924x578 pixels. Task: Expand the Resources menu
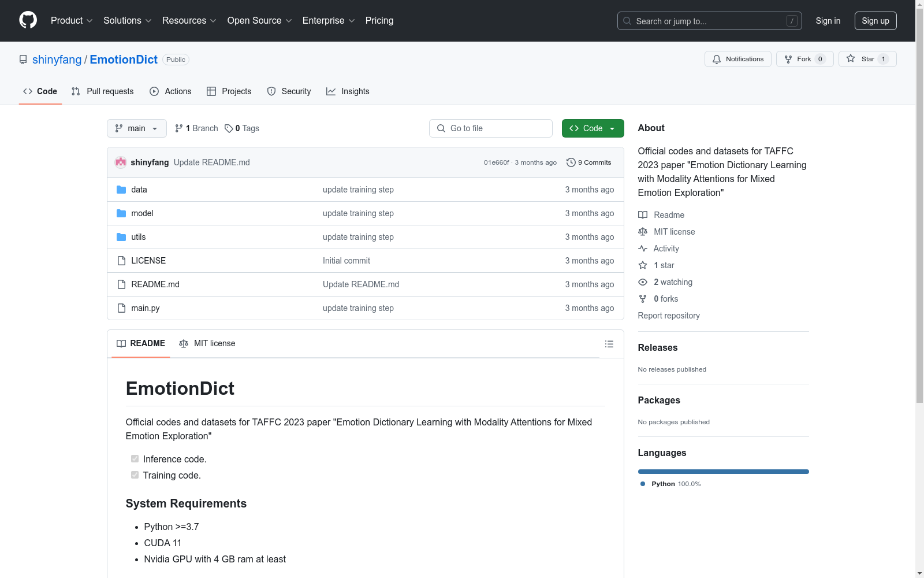(x=189, y=21)
